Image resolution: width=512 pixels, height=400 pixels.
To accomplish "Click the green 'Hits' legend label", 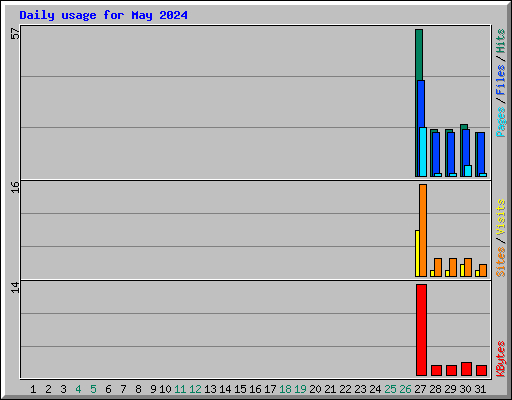I will [500, 41].
